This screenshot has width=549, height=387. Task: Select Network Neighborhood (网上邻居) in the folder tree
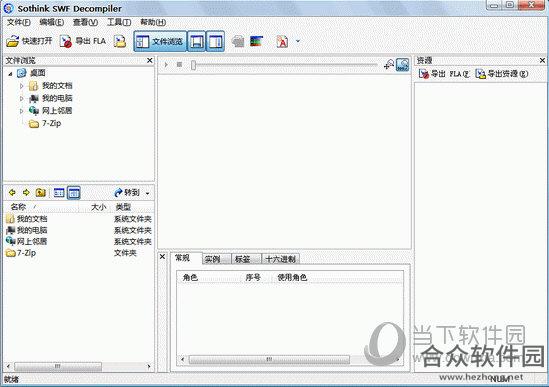[x=57, y=111]
